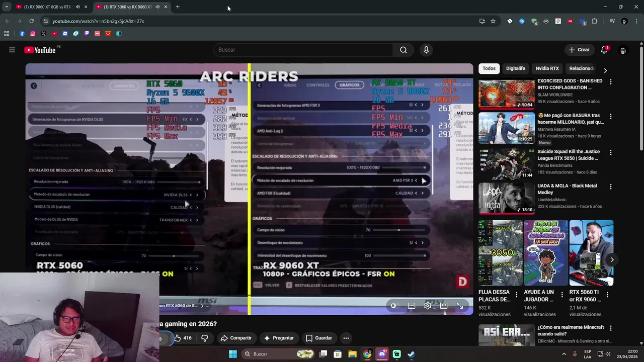Image resolution: width=644 pixels, height=362 pixels.
Task: Start voice search with microphone icon
Action: 426,50
